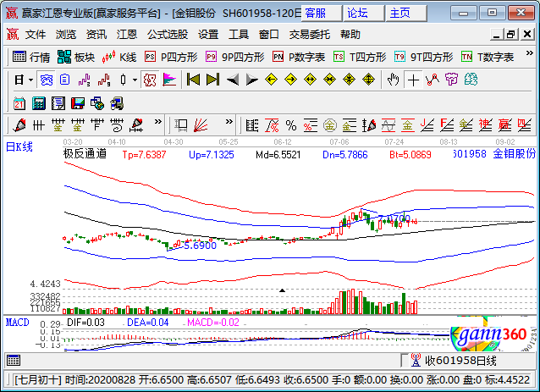This screenshot has width=540, height=392.
Task: Open the 9T四方形 tool
Action: click(423, 57)
